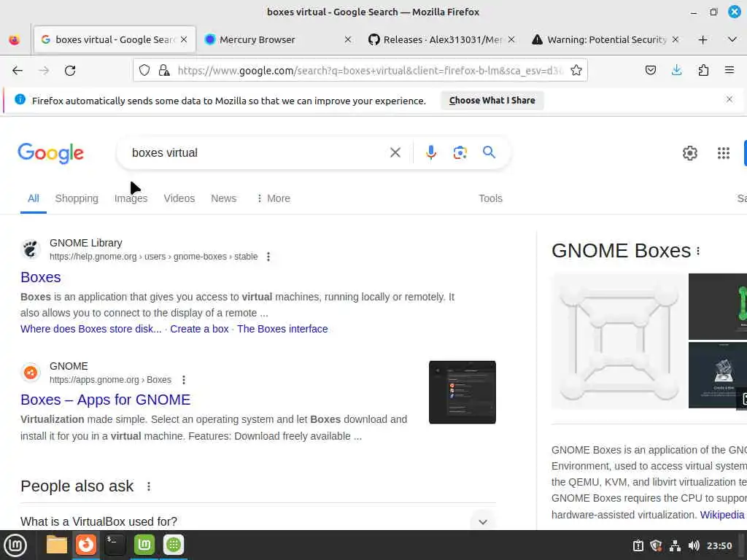Go to Google home via logo

pos(50,153)
